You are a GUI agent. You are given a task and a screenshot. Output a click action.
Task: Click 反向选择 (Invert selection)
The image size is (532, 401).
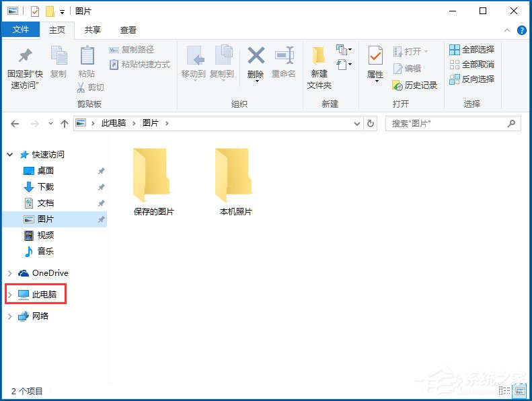point(471,79)
